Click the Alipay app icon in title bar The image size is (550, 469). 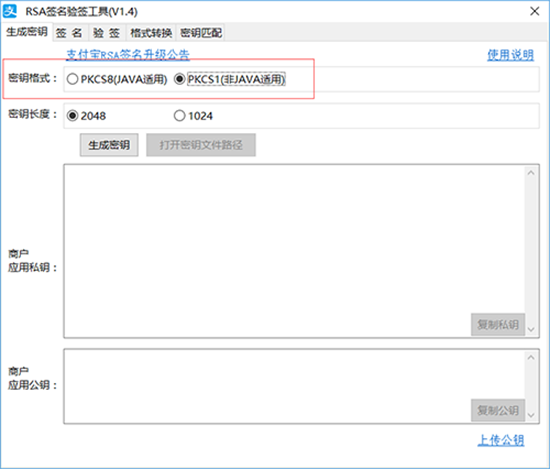click(10, 11)
